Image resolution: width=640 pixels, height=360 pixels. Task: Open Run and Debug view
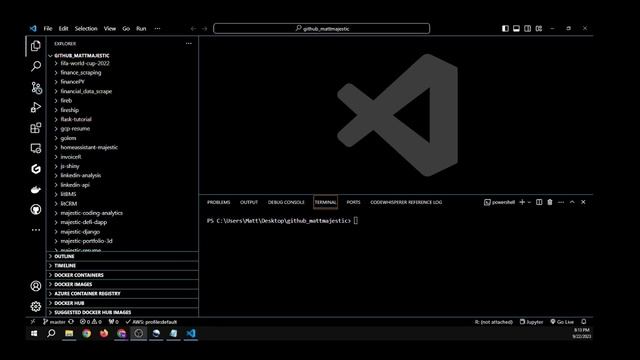coord(36,107)
